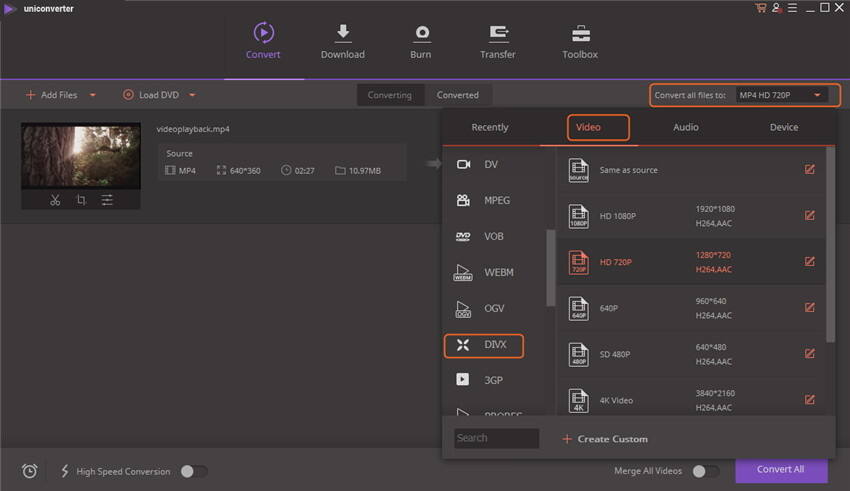
Task: Click the Convert All button
Action: pos(781,470)
